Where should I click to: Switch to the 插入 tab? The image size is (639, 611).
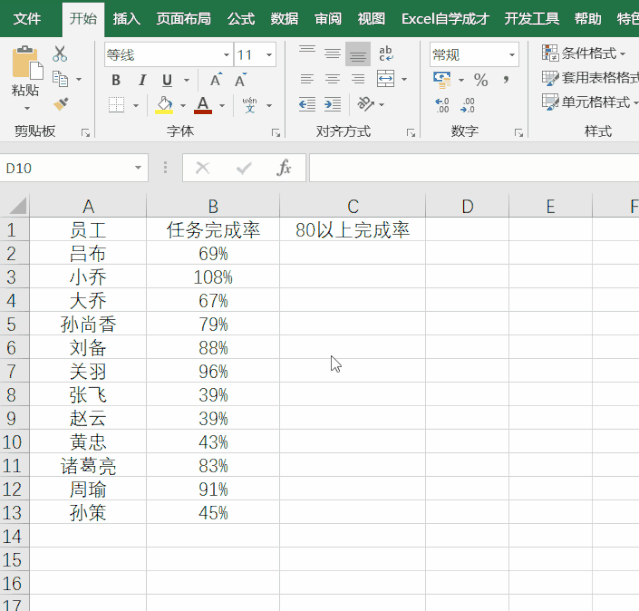[x=126, y=19]
